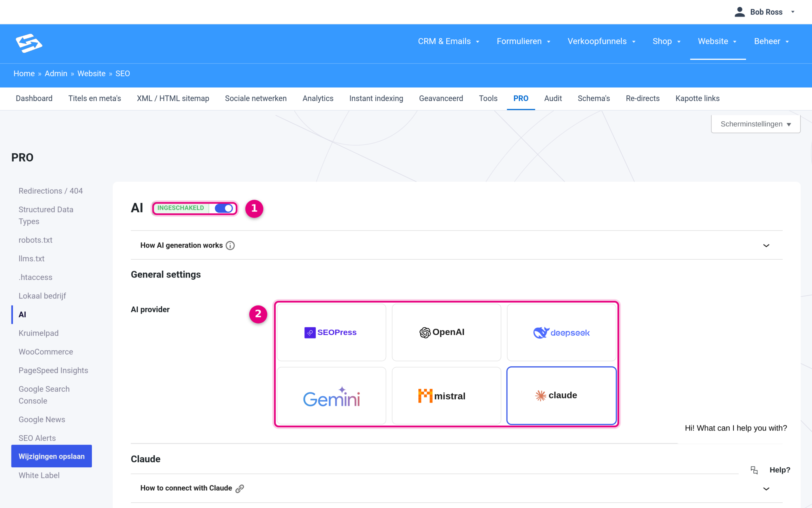Open the Beheer dropdown menu
Screen dimensions: 812x508
(x=771, y=41)
